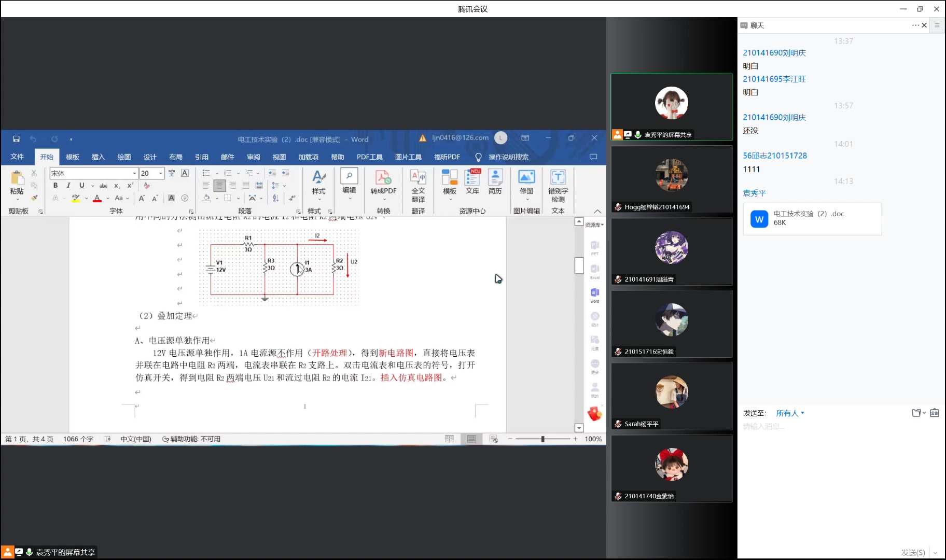Click the text highlight color button
The height and width of the screenshot is (560, 946).
click(76, 198)
